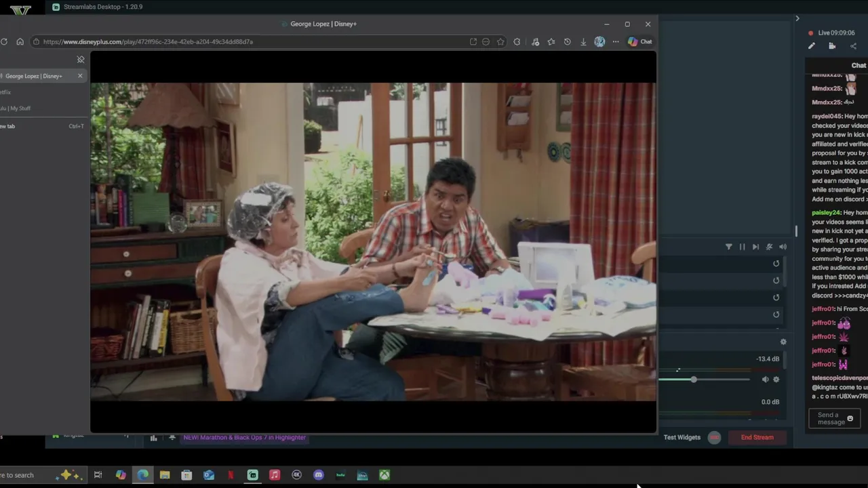
Task: Open the Chat tab in Streamlabs
Action: (x=859, y=66)
